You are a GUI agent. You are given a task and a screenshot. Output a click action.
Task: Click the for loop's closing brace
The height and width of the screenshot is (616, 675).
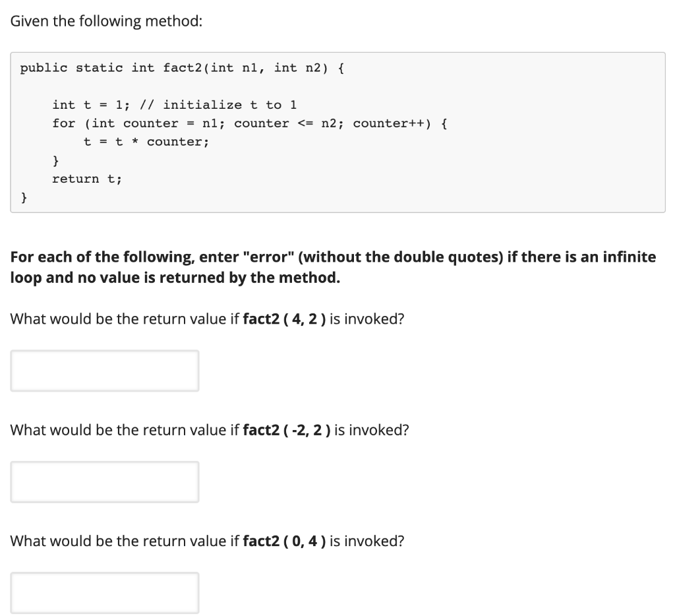(55, 161)
